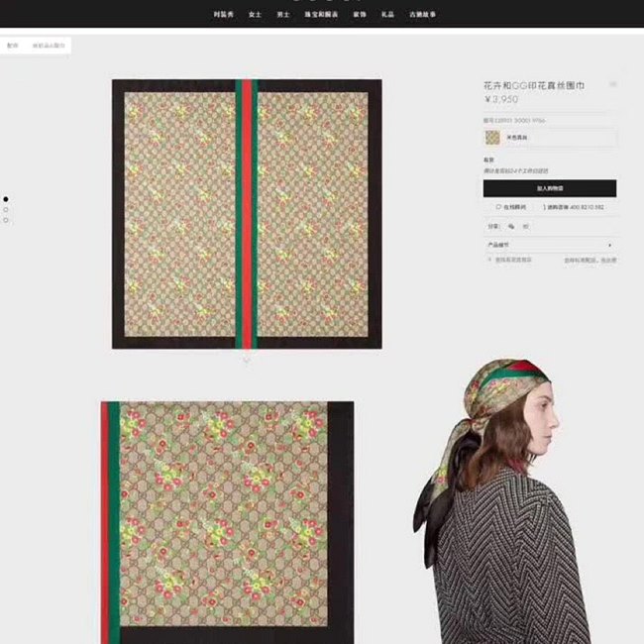Screen dimensions: 644x644
Task: Click the shipping and returns info link
Action: click(590, 260)
